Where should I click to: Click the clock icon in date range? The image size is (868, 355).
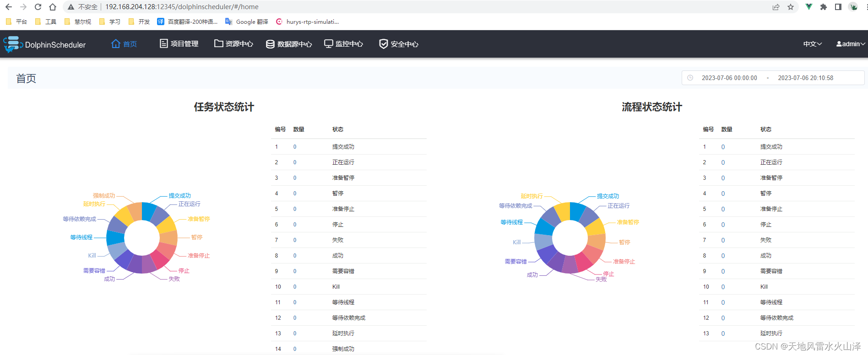point(690,78)
